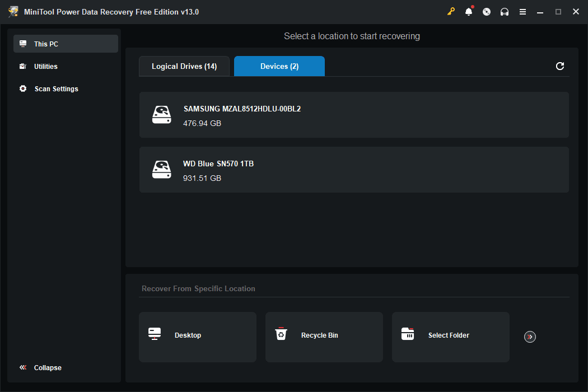This screenshot has width=588, height=392.
Task: Show more locations with the arrow button
Action: coord(530,337)
